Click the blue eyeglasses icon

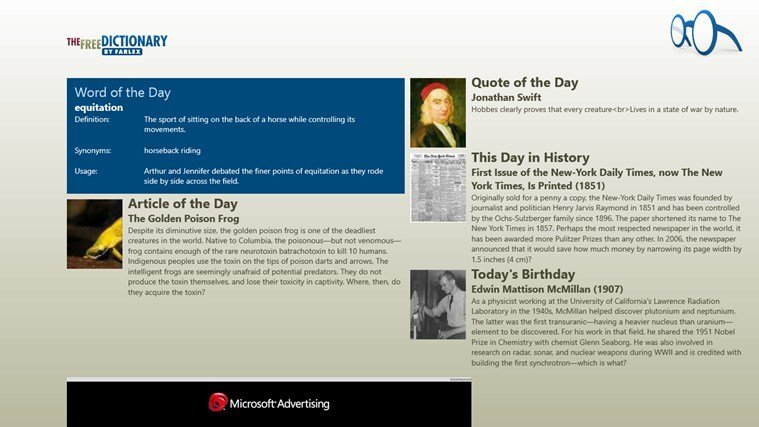pos(706,32)
